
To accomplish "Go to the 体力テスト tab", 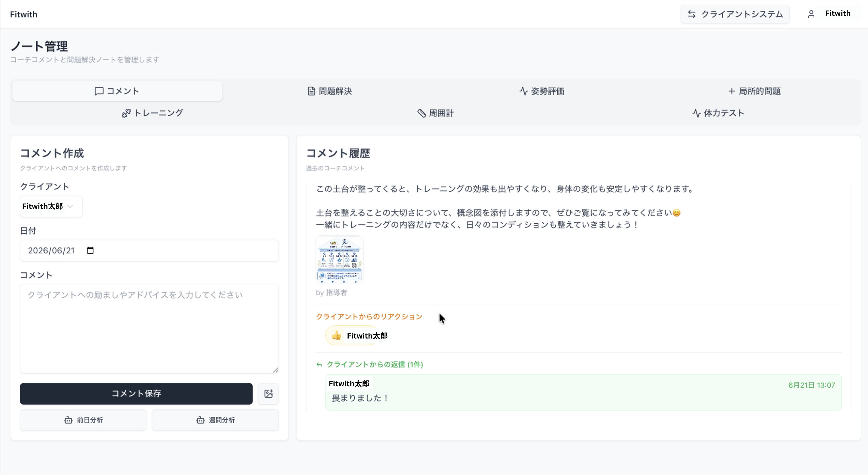I will (x=718, y=113).
